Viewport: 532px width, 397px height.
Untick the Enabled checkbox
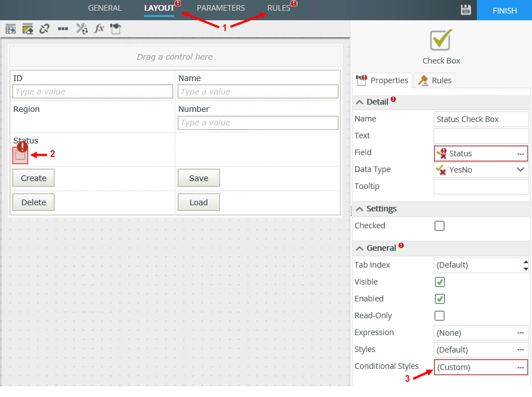tap(440, 299)
